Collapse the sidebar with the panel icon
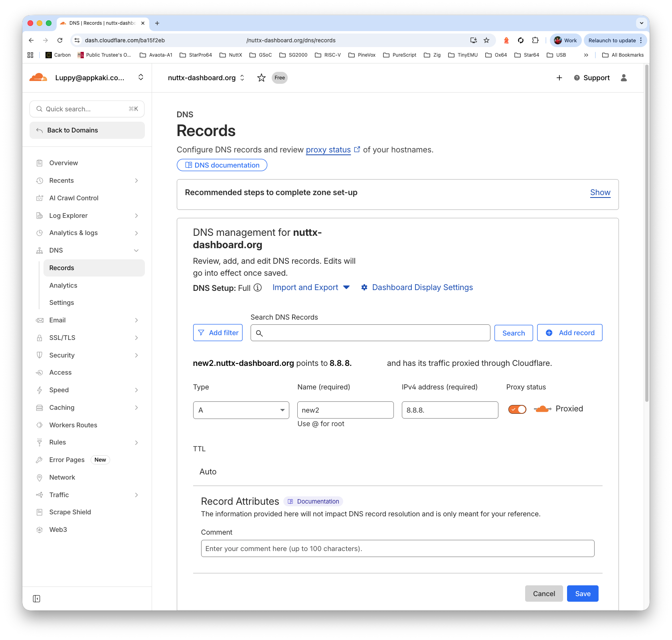The width and height of the screenshot is (672, 640). [36, 599]
